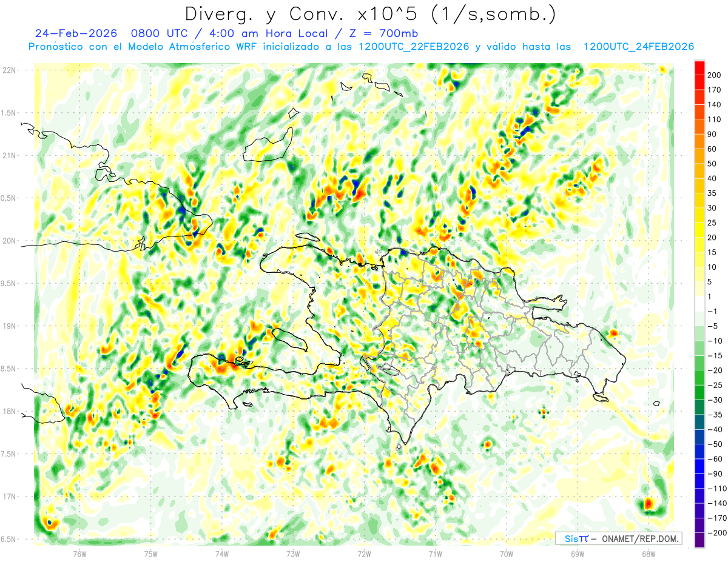Click the positive '5' color scale value
This screenshot has height=562, width=728.
point(710,282)
